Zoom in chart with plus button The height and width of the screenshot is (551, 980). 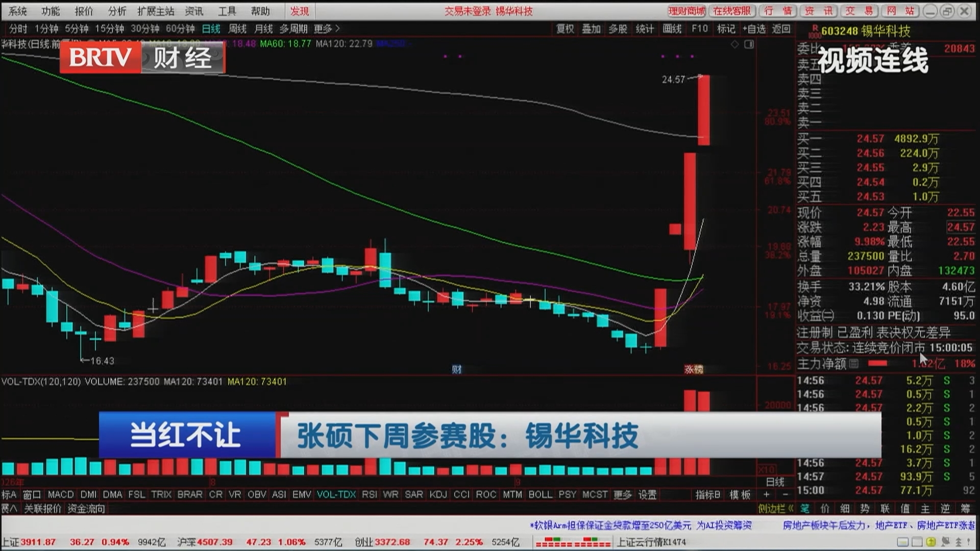[766, 494]
